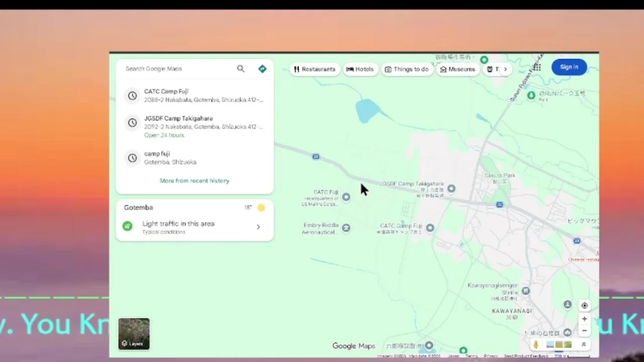
Task: Click the Embry-Riddle Aeronautical map pin
Action: pyautogui.click(x=346, y=228)
